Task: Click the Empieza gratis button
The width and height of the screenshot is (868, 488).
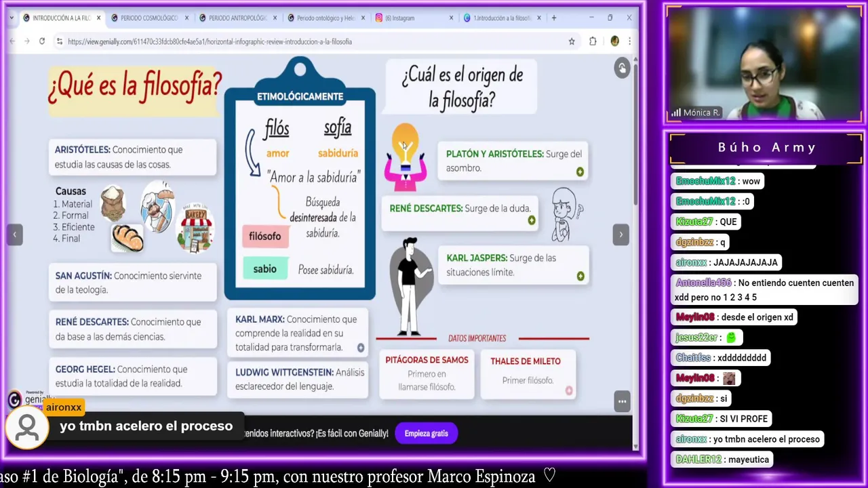Action: point(427,434)
